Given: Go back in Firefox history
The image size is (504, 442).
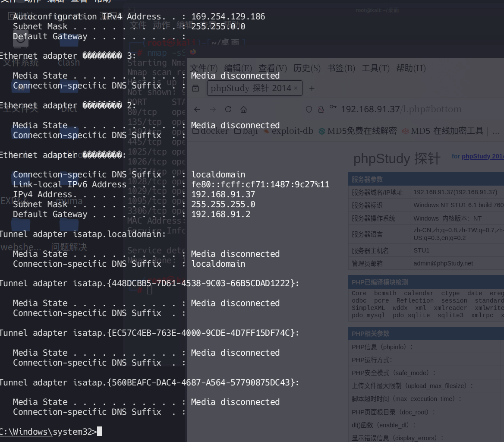Looking at the screenshot, I should [197, 109].
